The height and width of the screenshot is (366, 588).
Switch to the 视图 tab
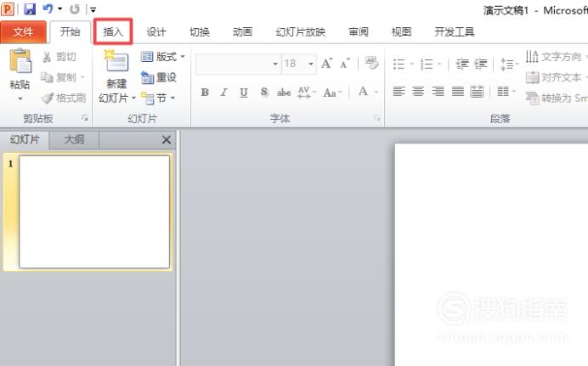click(x=402, y=32)
